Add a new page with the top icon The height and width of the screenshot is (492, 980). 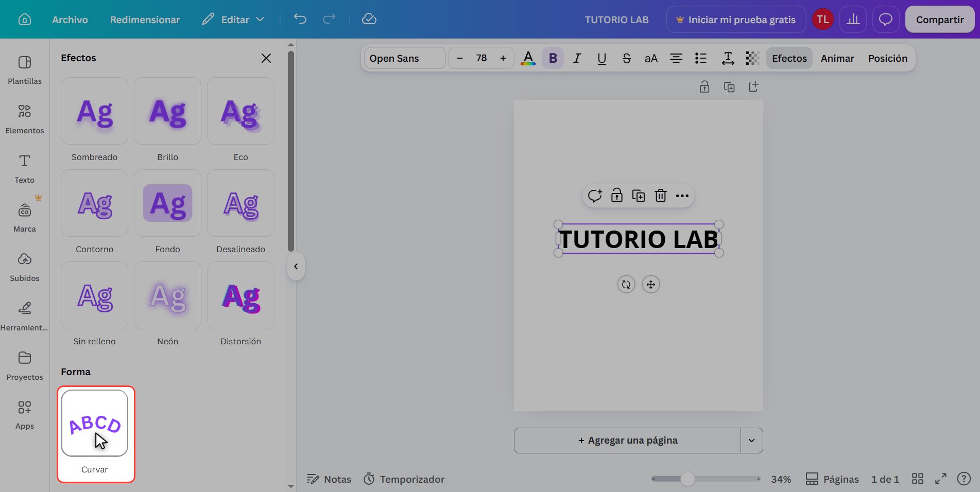pyautogui.click(x=753, y=87)
